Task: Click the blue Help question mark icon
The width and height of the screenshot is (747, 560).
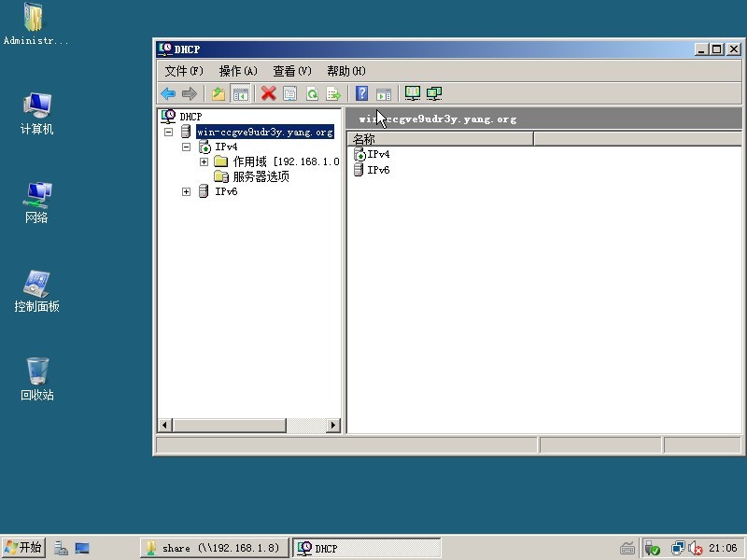Action: (x=361, y=93)
